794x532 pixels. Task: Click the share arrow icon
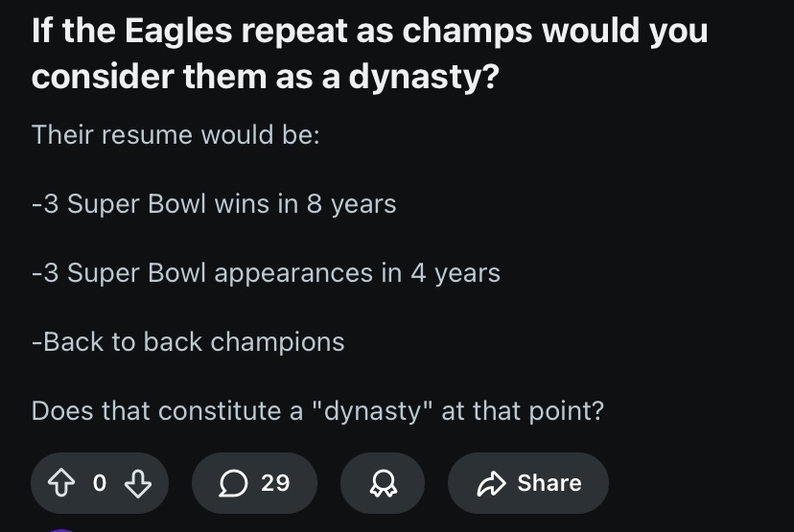click(x=490, y=483)
